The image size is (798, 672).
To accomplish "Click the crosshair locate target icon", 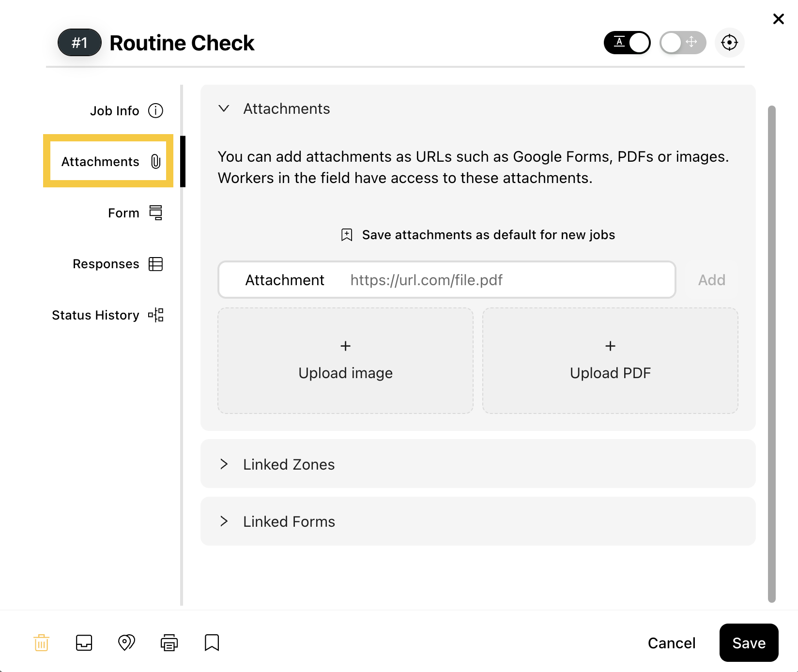I will pyautogui.click(x=729, y=43).
